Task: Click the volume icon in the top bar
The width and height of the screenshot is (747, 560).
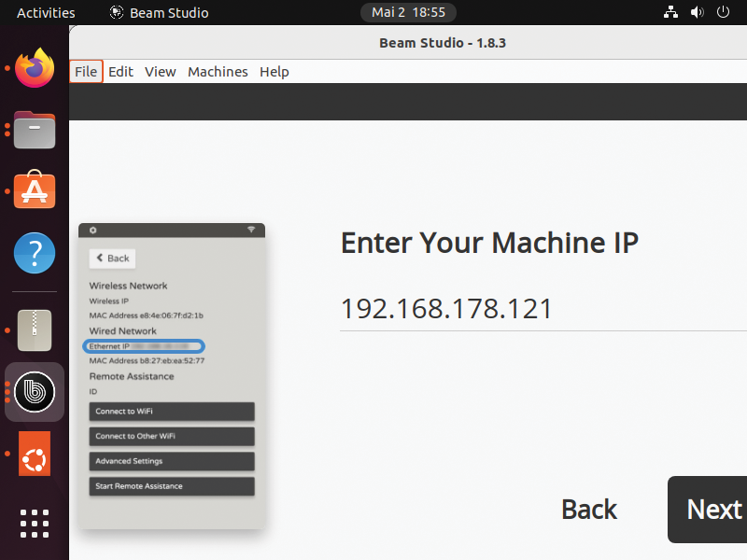Action: (x=697, y=12)
